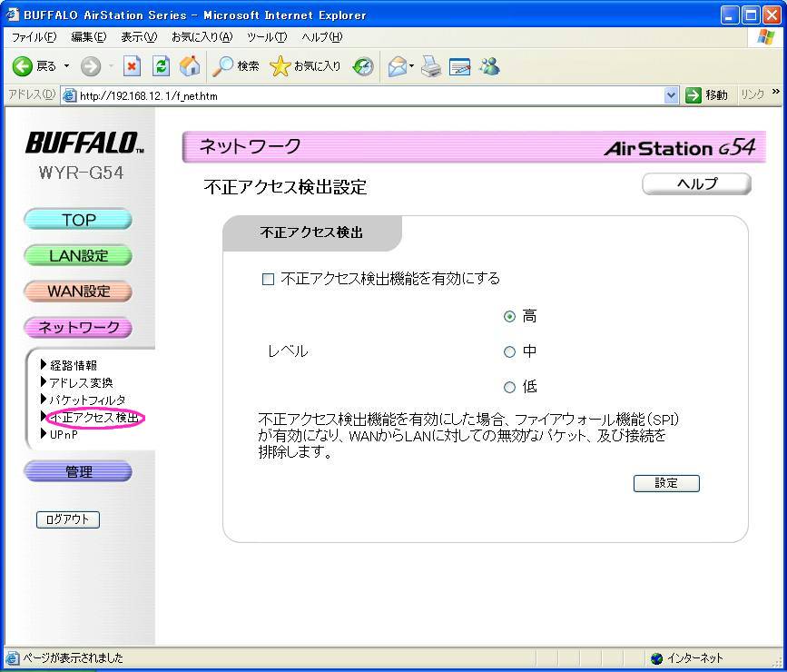Click the ログアウト logout button
This screenshot has width=787, height=672.
tap(68, 519)
